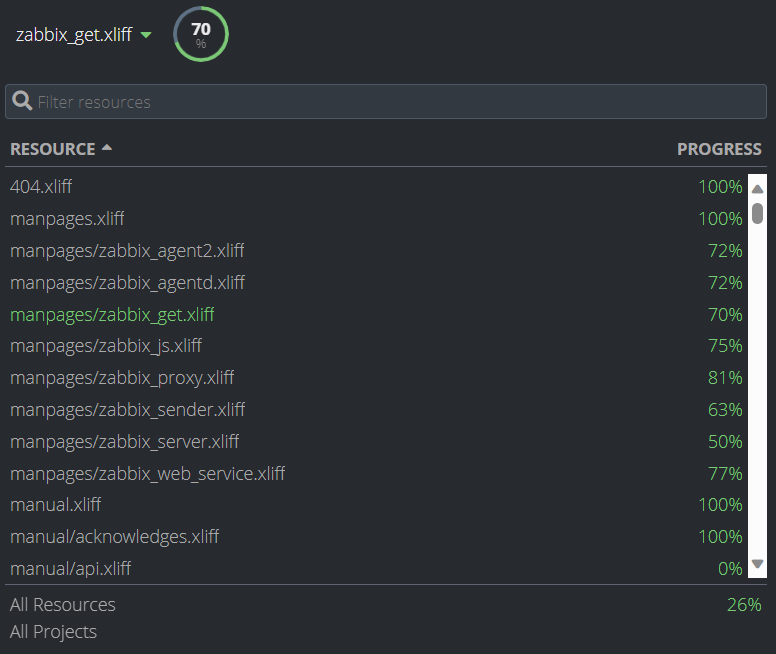
Task: Open manual/acknowledges.xliff resource
Action: 114,537
